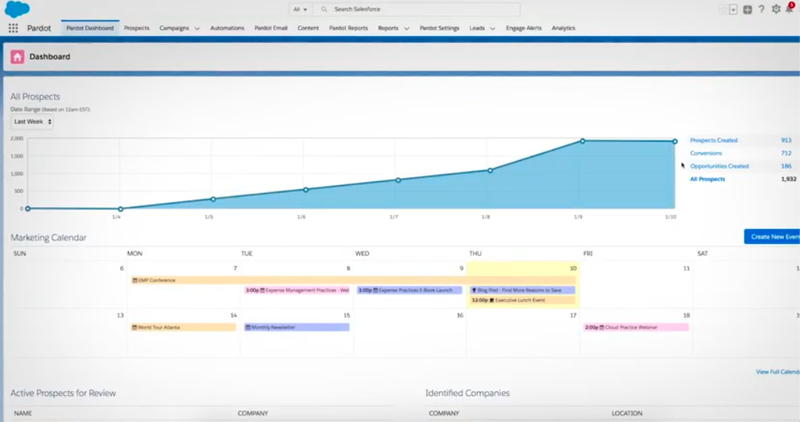Open the Monthly Newsletter event
This screenshot has height=422, width=800.
[297, 328]
